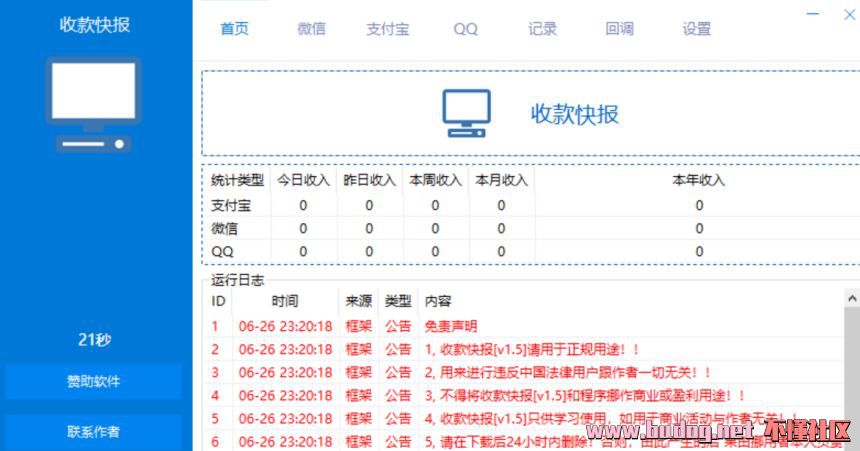Click the log 内容 column header

coord(438,301)
